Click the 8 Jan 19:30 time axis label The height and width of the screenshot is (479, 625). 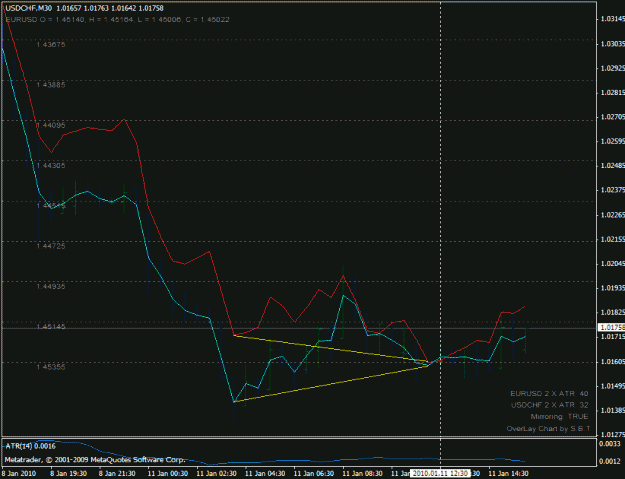coord(68,473)
